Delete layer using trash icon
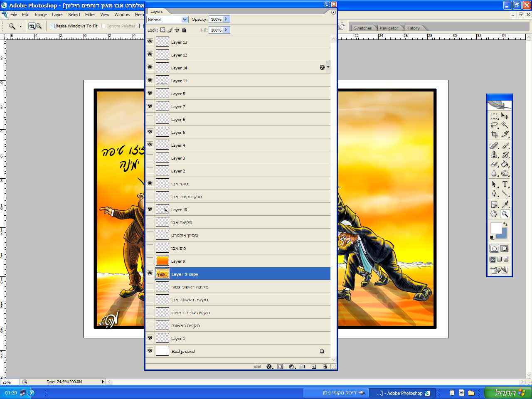Image resolution: width=532 pixels, height=399 pixels. click(x=325, y=367)
